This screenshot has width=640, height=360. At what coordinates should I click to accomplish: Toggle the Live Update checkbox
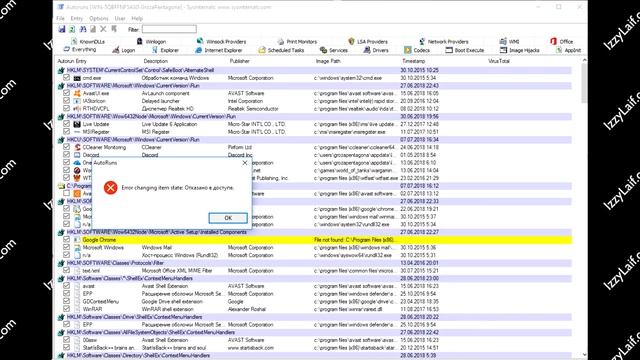tap(67, 124)
